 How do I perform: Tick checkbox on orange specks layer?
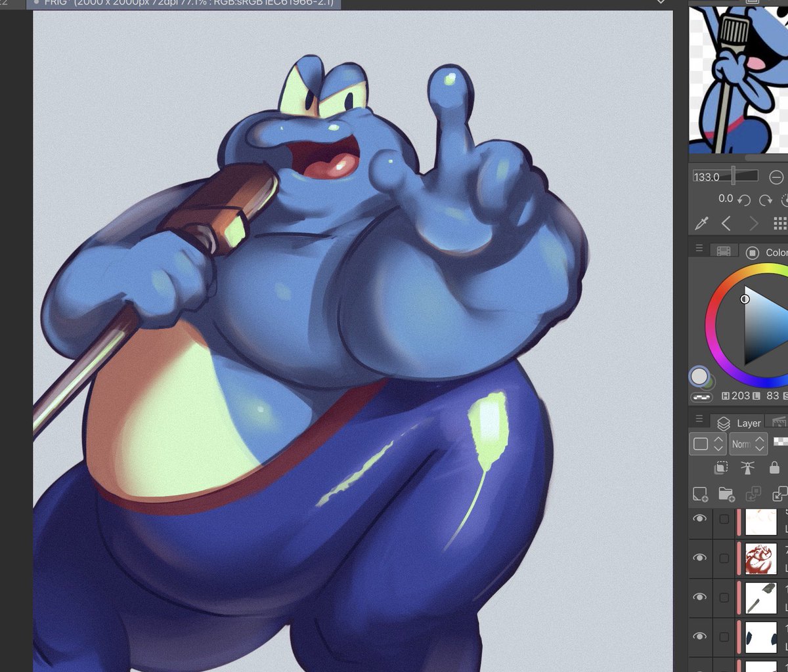click(724, 519)
